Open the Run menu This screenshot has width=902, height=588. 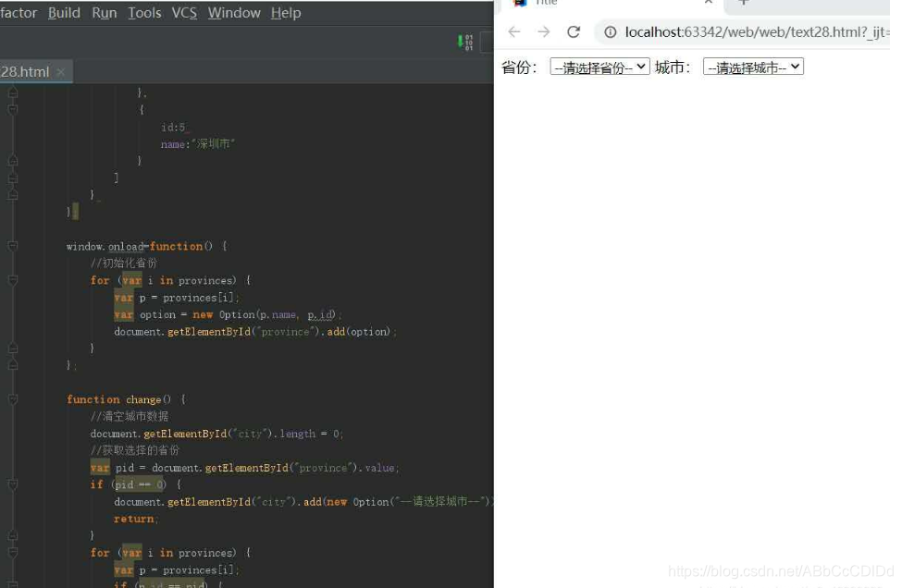coord(105,13)
